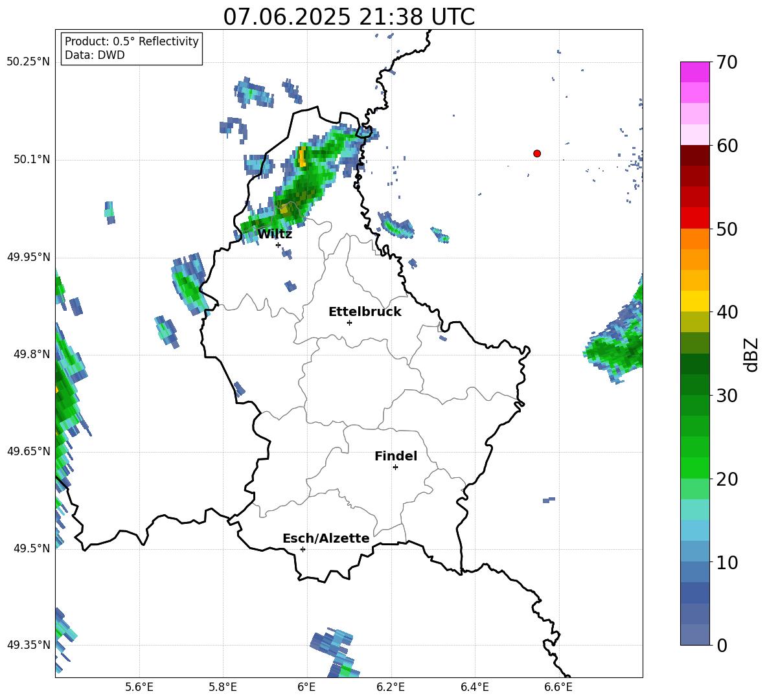Click the 10 value on the colorbar

pyautogui.click(x=727, y=562)
